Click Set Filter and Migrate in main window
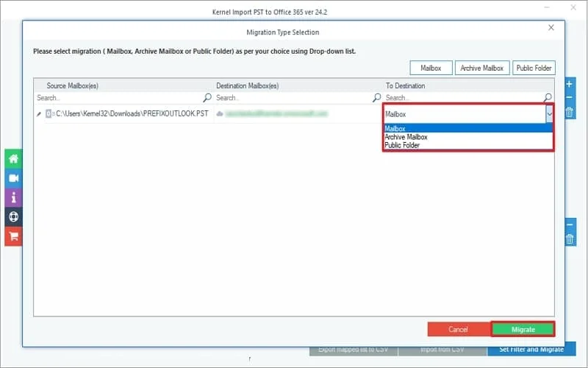Screen dimensions: 588x368 tap(531, 350)
